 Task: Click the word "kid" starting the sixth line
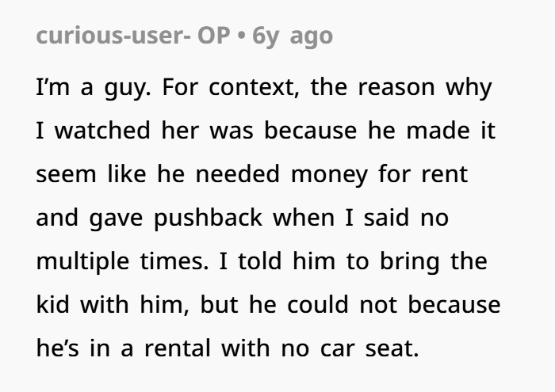click(53, 304)
